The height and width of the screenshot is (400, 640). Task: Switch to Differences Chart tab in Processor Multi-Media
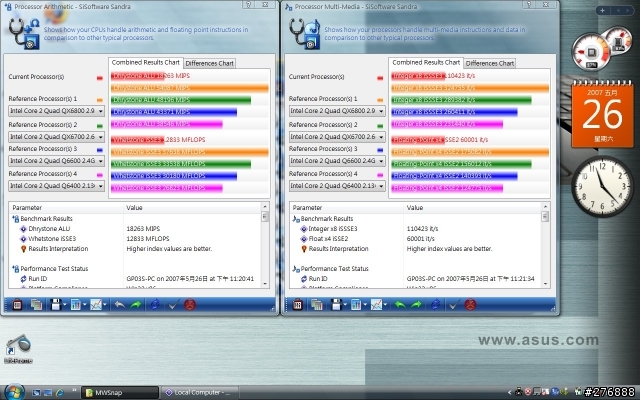pyautogui.click(x=490, y=63)
